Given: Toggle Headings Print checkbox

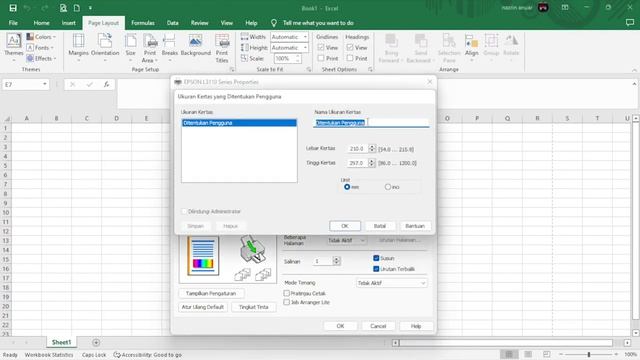Looking at the screenshot, I should (350, 58).
